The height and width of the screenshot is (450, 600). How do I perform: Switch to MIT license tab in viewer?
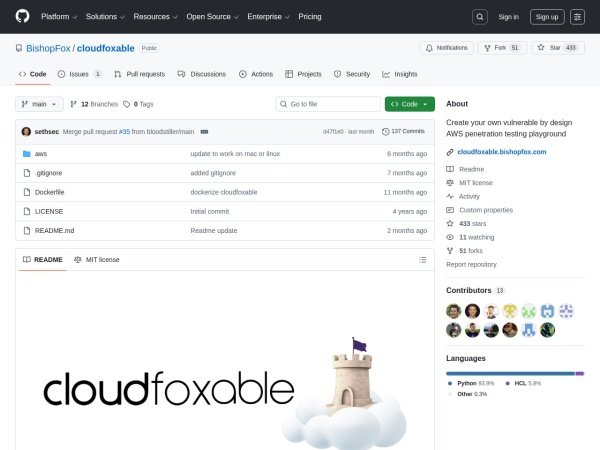coord(97,260)
